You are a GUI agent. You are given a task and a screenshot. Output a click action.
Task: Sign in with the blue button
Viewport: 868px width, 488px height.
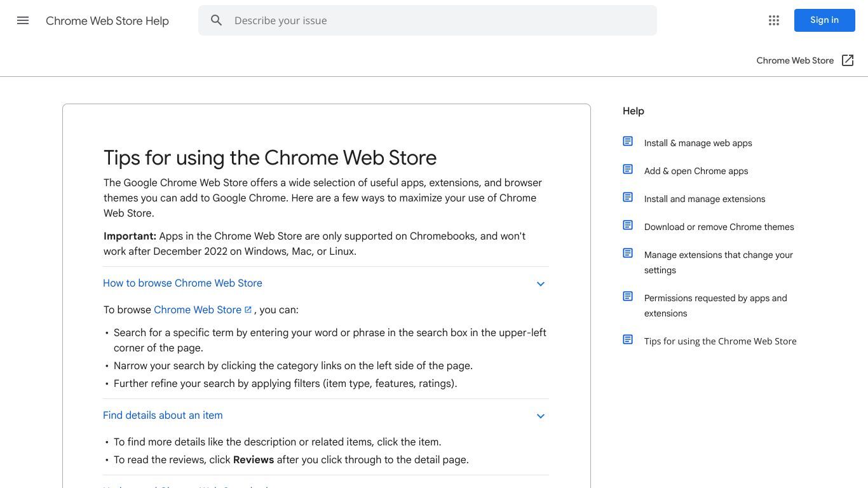point(824,20)
